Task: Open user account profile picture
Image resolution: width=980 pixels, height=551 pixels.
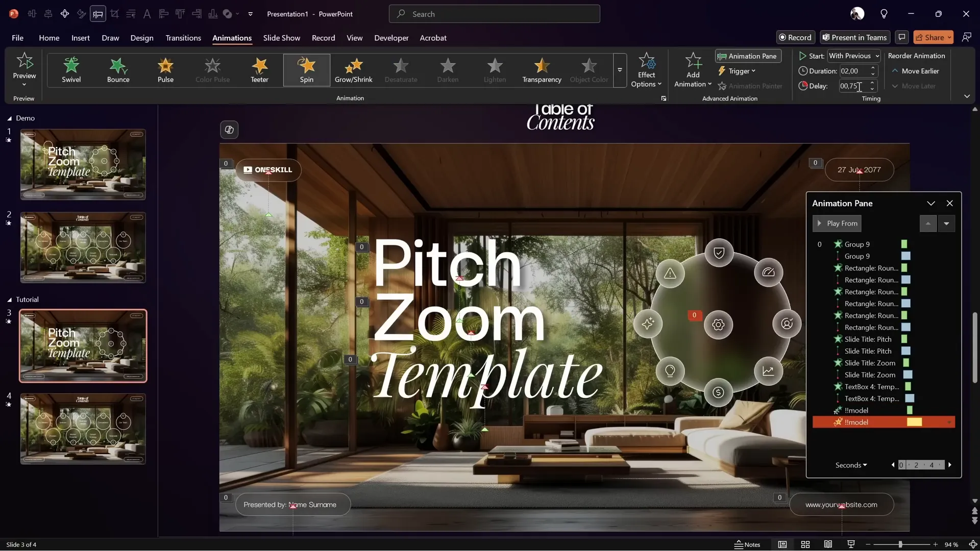Action: coord(857,14)
